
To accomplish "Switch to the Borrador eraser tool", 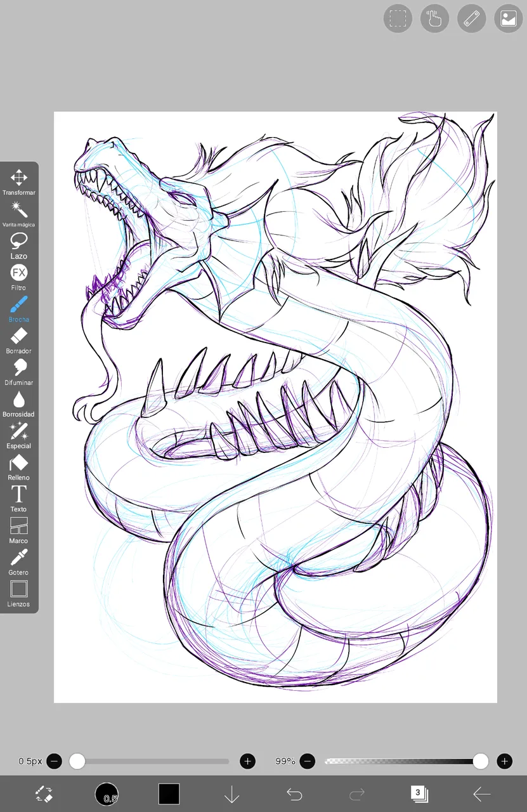I will click(18, 341).
